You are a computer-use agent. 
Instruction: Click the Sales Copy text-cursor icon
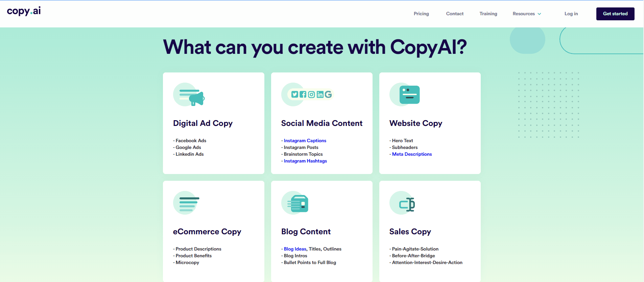(402, 203)
